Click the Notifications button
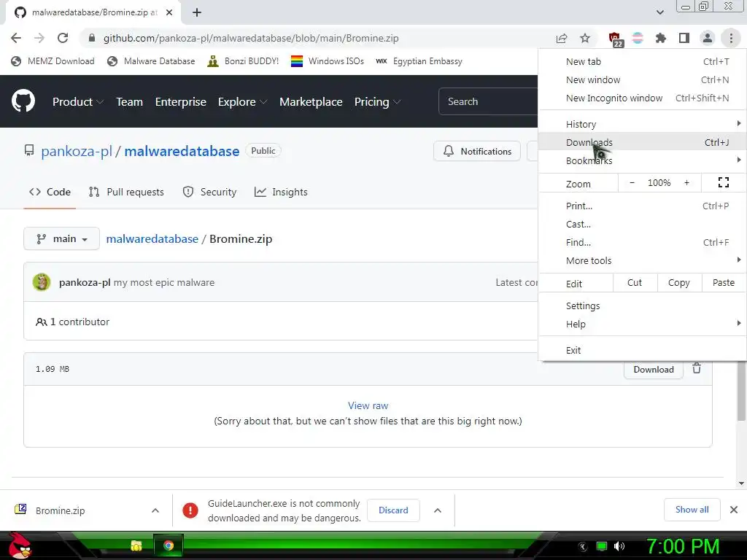The height and width of the screenshot is (560, 747). (477, 151)
